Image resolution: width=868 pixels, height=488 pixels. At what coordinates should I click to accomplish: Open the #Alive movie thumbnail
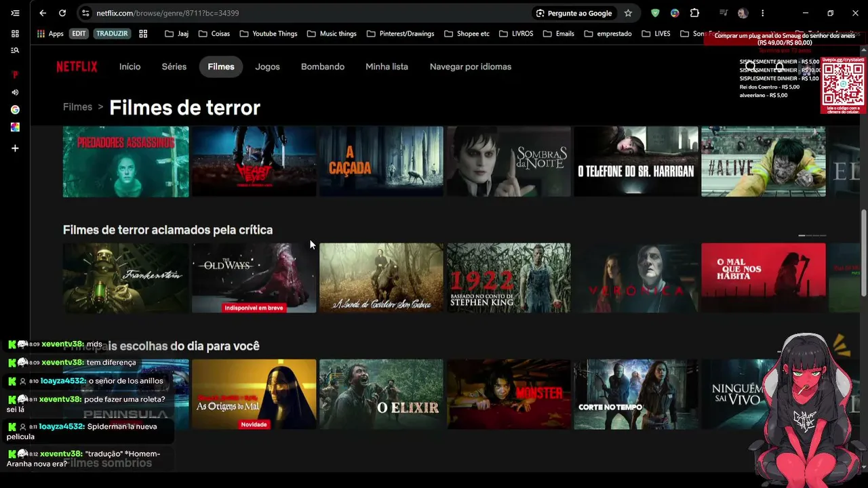(x=764, y=161)
